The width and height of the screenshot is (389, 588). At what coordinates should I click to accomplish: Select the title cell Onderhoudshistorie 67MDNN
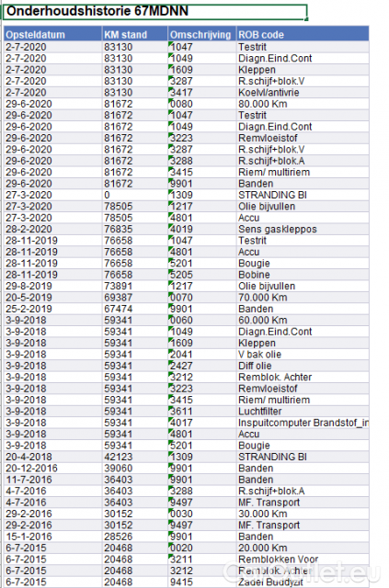155,12
